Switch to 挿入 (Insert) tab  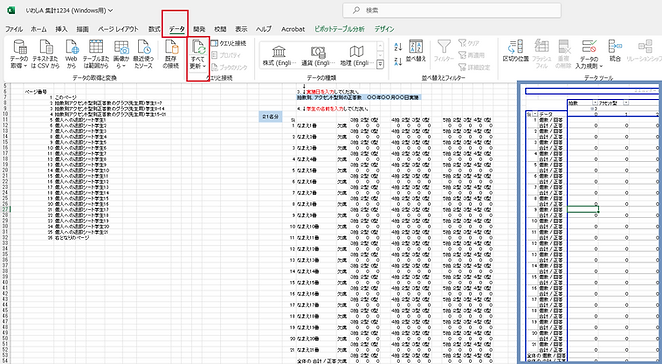pos(61,29)
